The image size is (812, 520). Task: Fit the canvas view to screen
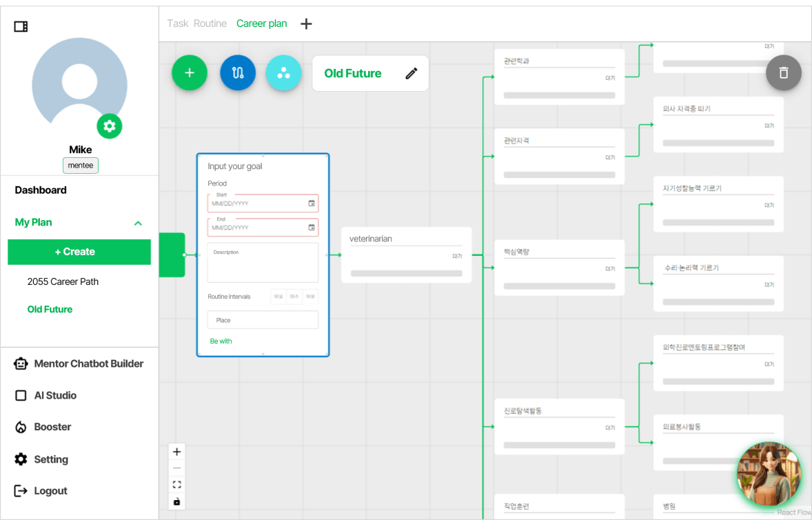[177, 485]
